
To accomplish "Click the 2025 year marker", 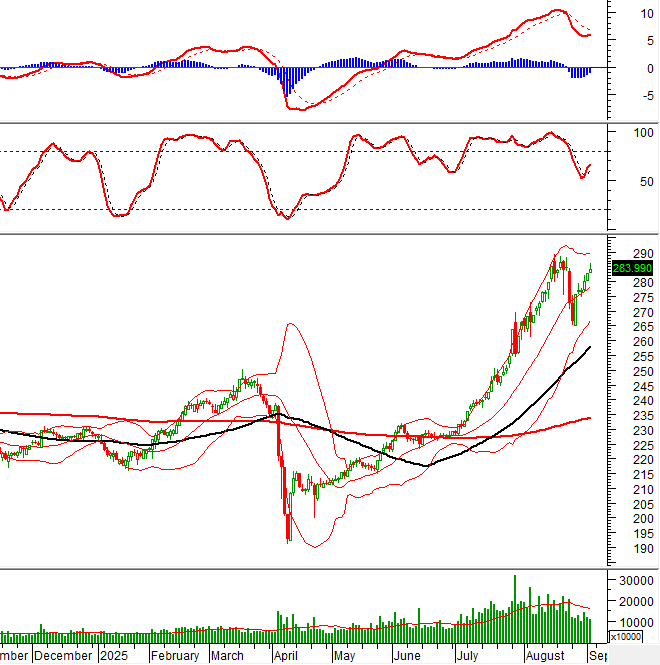I will pyautogui.click(x=115, y=656).
